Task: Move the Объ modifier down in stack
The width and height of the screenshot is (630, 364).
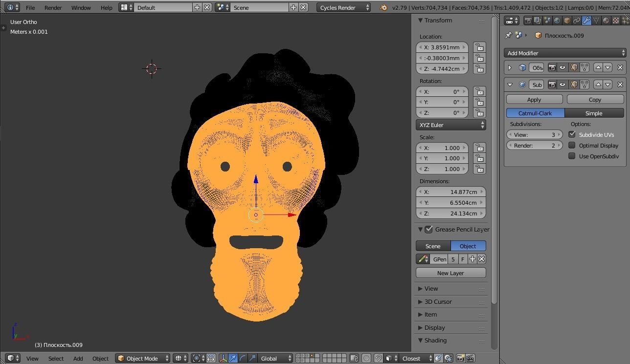Action: click(x=608, y=67)
